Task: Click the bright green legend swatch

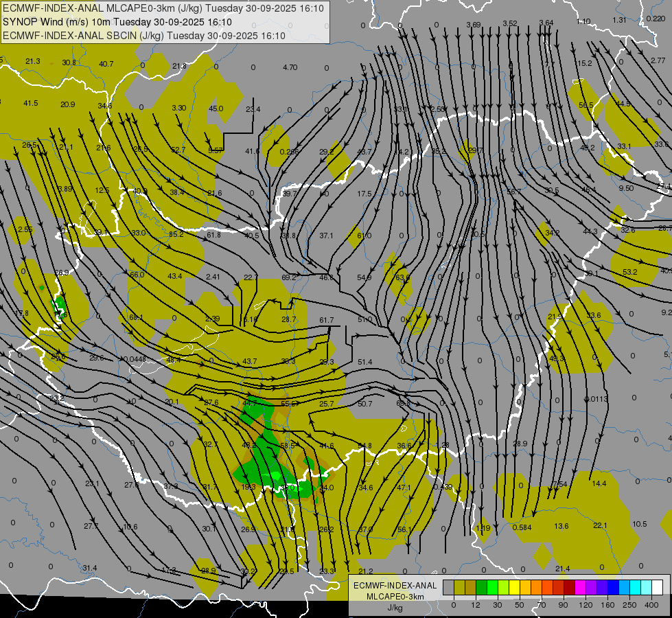Action: 492,587
